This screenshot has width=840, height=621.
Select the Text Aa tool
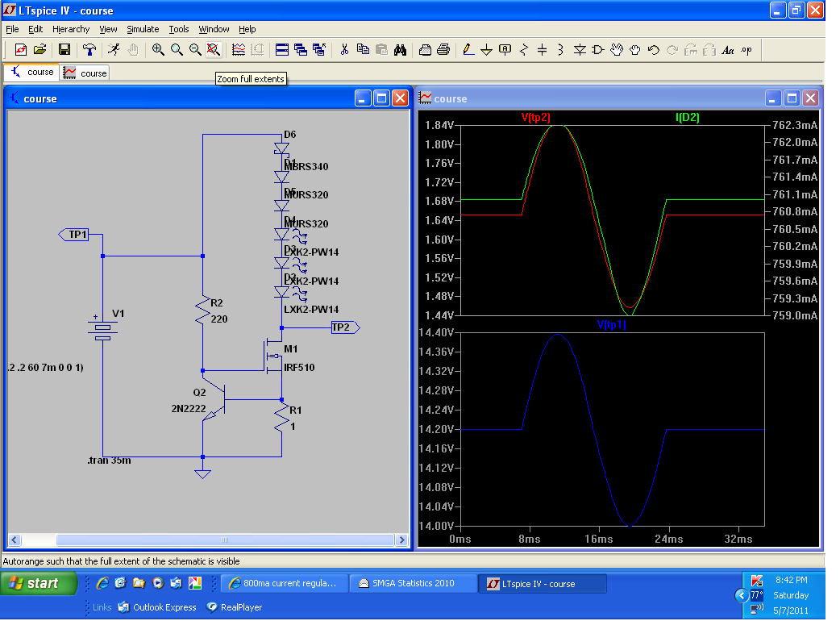click(727, 50)
